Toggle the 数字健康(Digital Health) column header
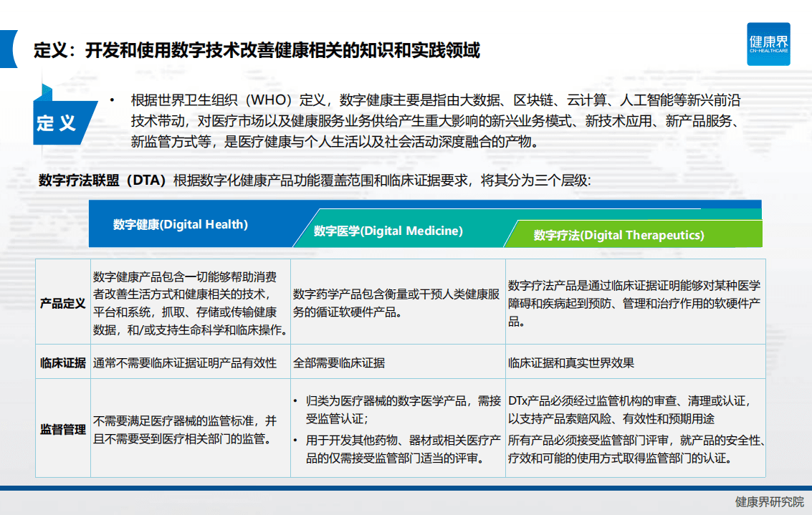Screen dimensions: 812x515 coord(179,224)
